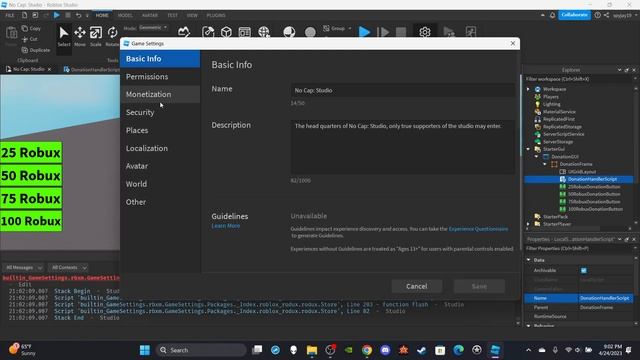
Task: Open Avatar settings page
Action: (x=160, y=166)
